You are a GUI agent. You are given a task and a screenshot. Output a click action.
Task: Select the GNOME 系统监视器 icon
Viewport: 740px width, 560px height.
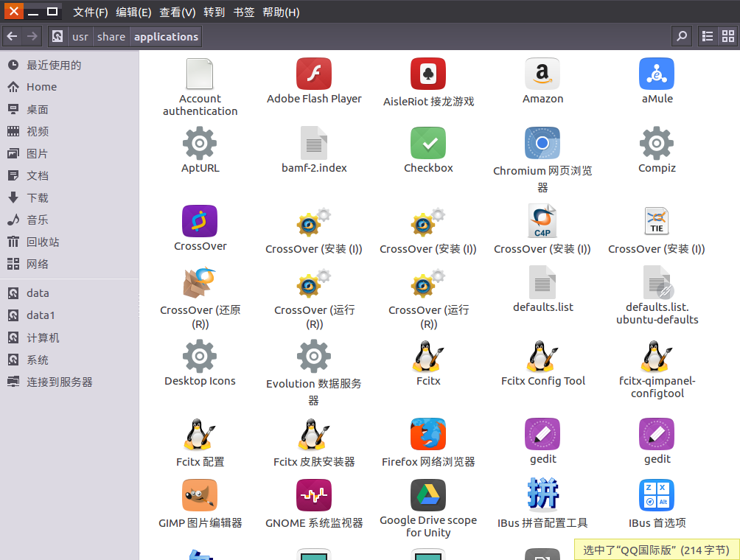[314, 495]
